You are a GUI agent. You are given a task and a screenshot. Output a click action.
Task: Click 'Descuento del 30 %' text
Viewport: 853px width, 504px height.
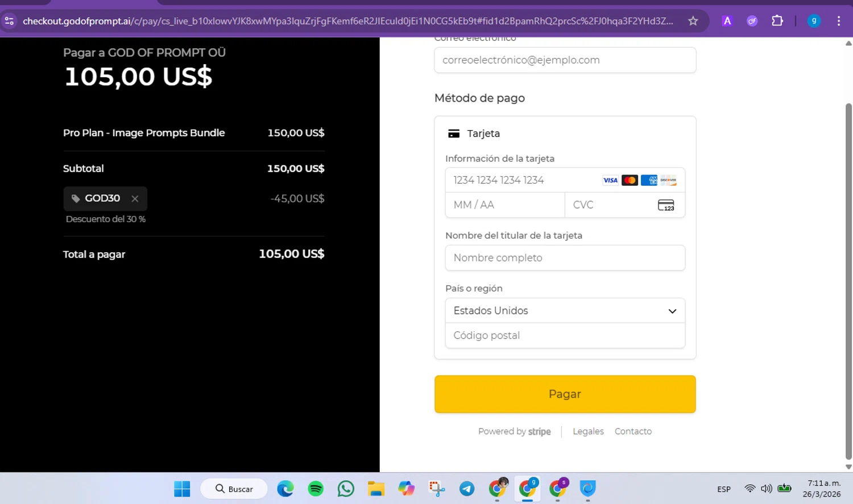(106, 219)
